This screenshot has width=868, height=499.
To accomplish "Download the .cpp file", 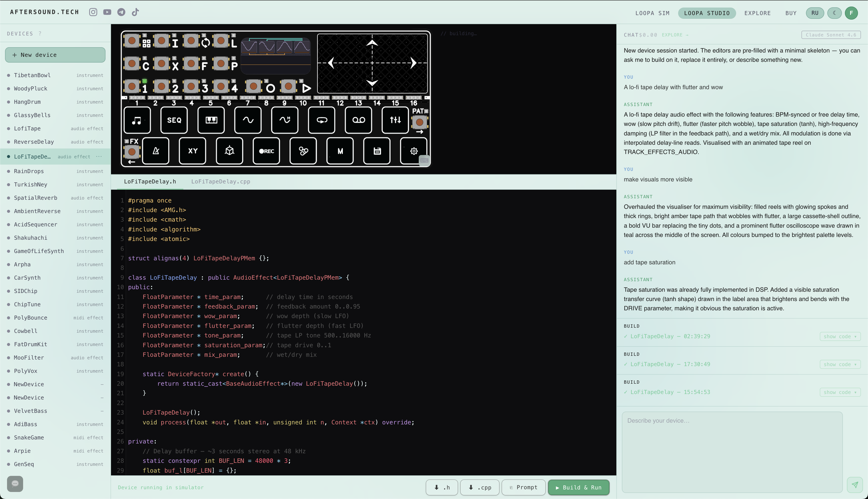I will [479, 487].
